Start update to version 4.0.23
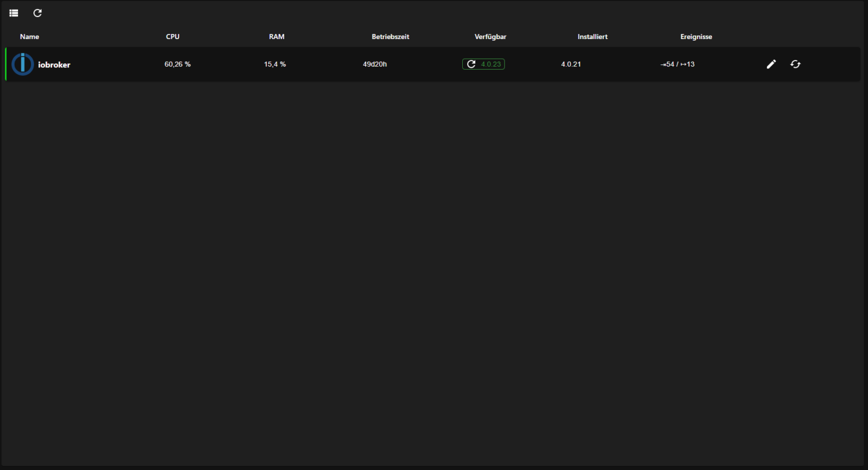This screenshot has height=470, width=868. pos(483,64)
